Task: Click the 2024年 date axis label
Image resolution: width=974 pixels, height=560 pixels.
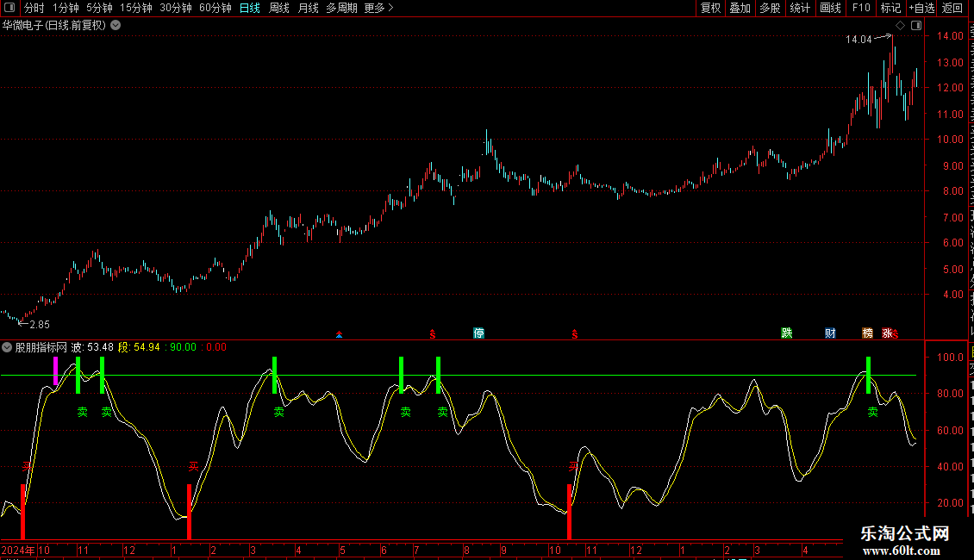Action: pyautogui.click(x=18, y=550)
